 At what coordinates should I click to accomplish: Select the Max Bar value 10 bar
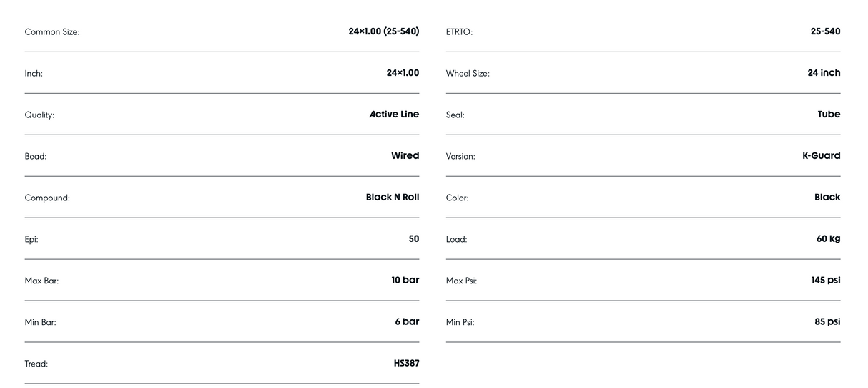tap(405, 281)
